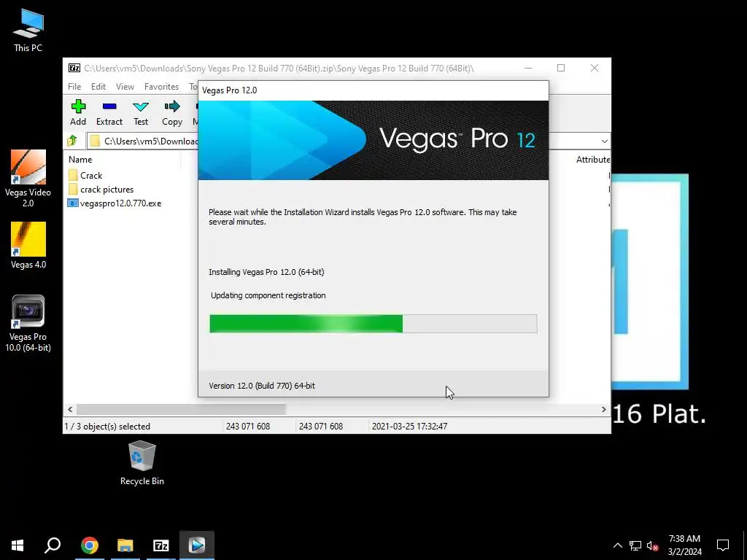
Task: Select the Vegas Pro 10.0 (64-bit) shortcut
Action: coord(28,324)
